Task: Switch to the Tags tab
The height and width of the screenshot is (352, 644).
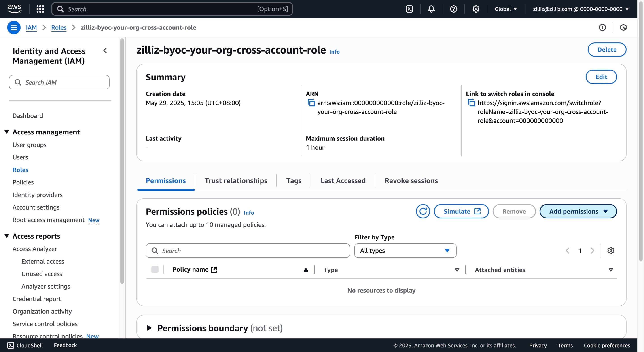Action: point(294,180)
